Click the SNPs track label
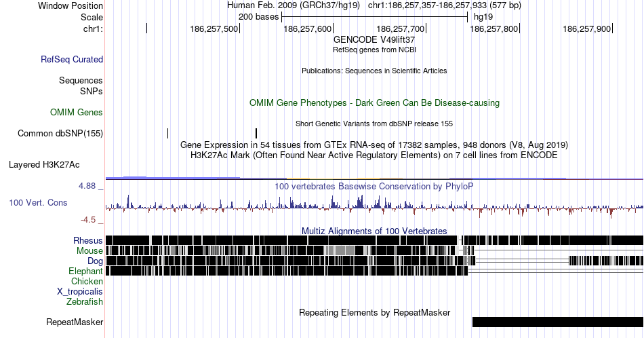The width and height of the screenshot is (644, 338). [x=92, y=91]
